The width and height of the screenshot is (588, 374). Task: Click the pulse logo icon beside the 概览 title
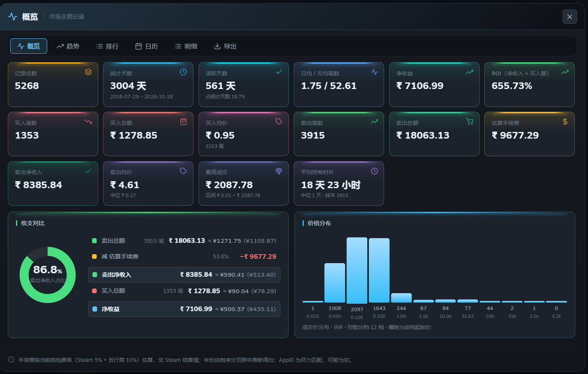(13, 16)
